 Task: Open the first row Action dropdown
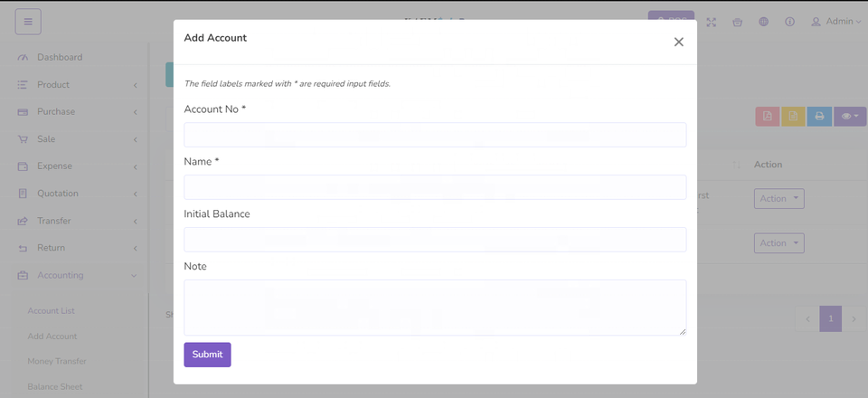coord(778,199)
